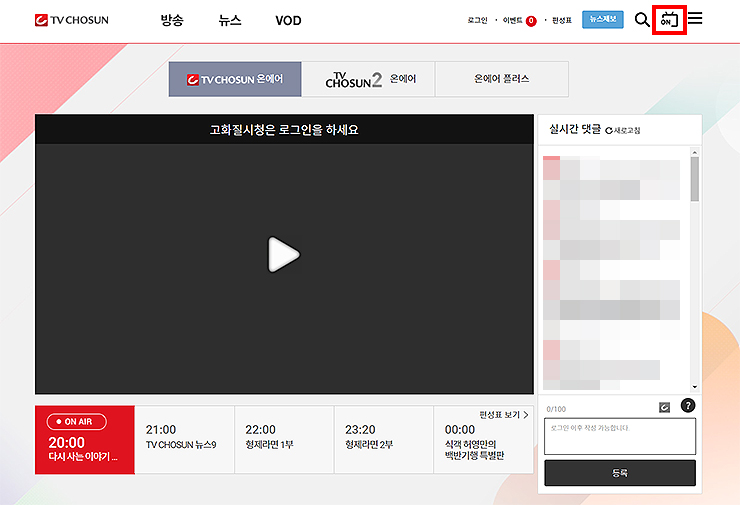This screenshot has width=740, height=505.
Task: Open the search magnifier icon
Action: point(642,19)
